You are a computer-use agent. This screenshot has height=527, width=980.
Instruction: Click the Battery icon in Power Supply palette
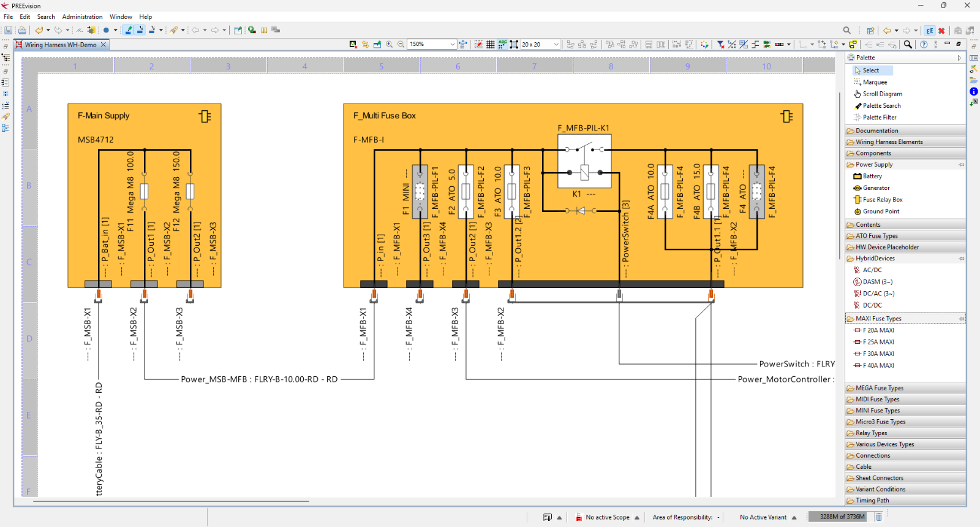pos(858,176)
